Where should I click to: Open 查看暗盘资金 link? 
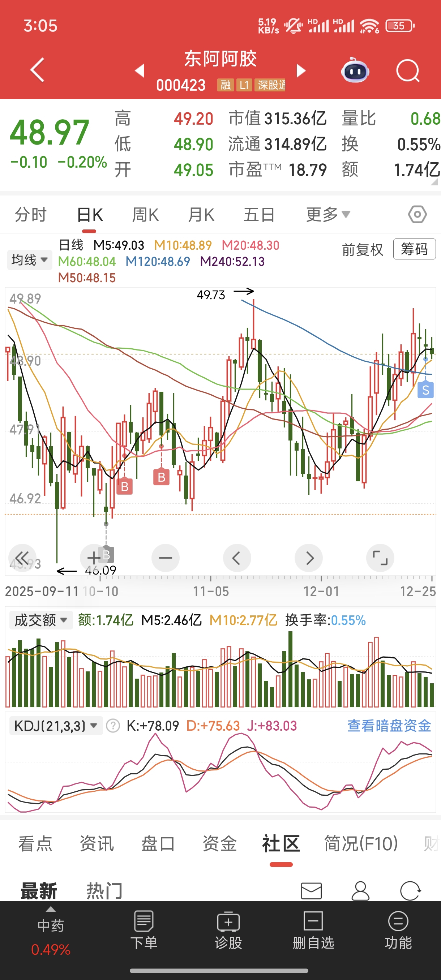point(389,726)
